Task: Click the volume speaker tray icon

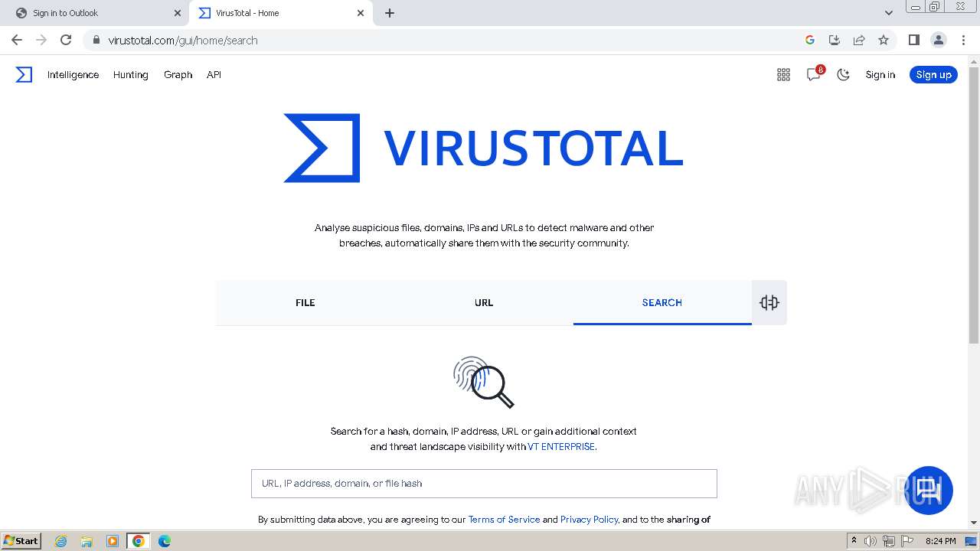Action: [871, 541]
